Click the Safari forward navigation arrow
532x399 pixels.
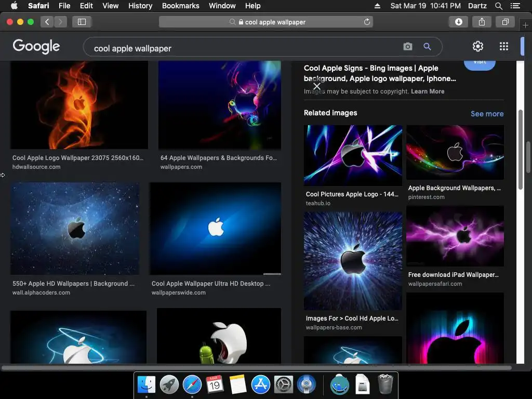coord(60,22)
